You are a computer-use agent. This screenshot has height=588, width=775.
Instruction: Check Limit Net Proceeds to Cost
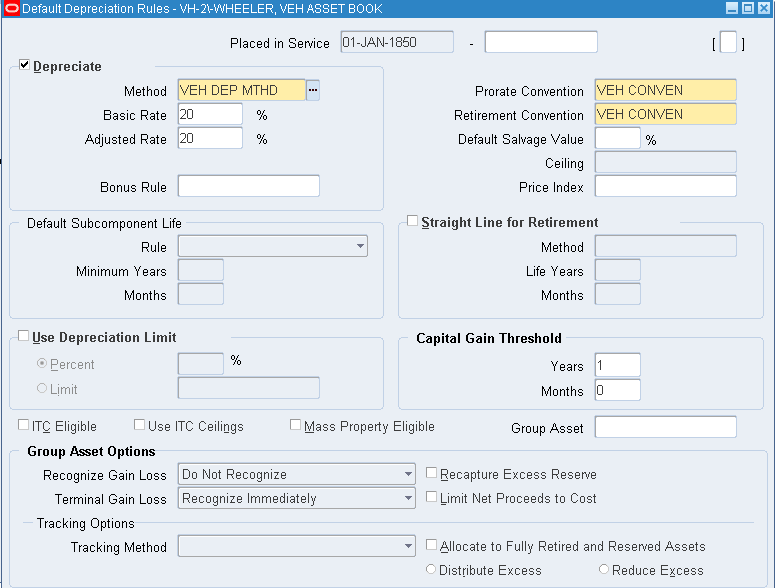point(431,498)
